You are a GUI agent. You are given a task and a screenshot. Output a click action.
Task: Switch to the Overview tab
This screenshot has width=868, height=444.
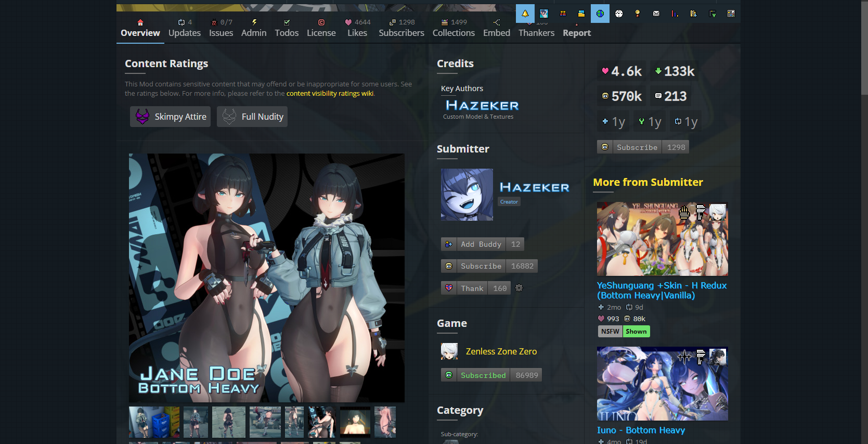[x=140, y=28]
